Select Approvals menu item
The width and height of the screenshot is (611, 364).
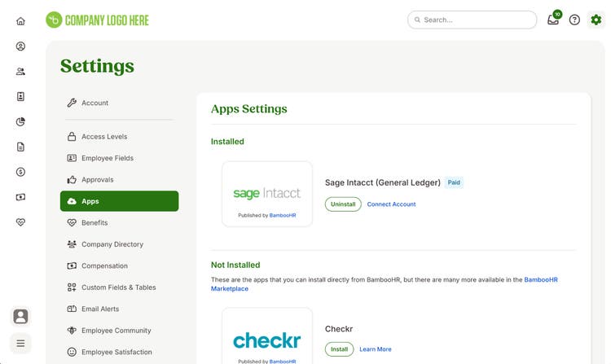tap(119, 180)
